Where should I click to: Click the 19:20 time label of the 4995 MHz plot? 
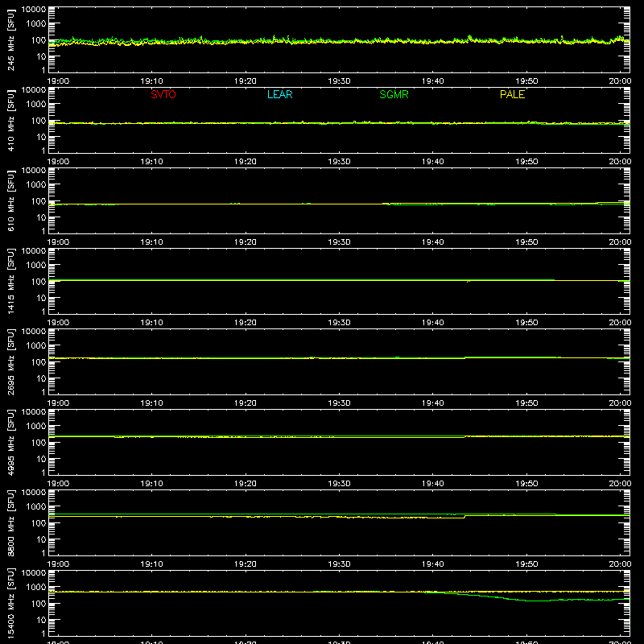pyautogui.click(x=246, y=484)
